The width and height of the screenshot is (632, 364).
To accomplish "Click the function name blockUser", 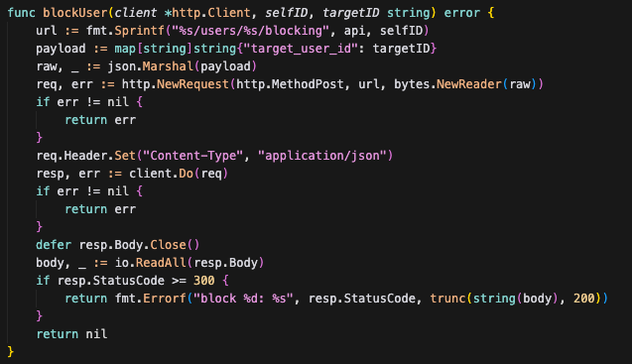I will click(75, 13).
